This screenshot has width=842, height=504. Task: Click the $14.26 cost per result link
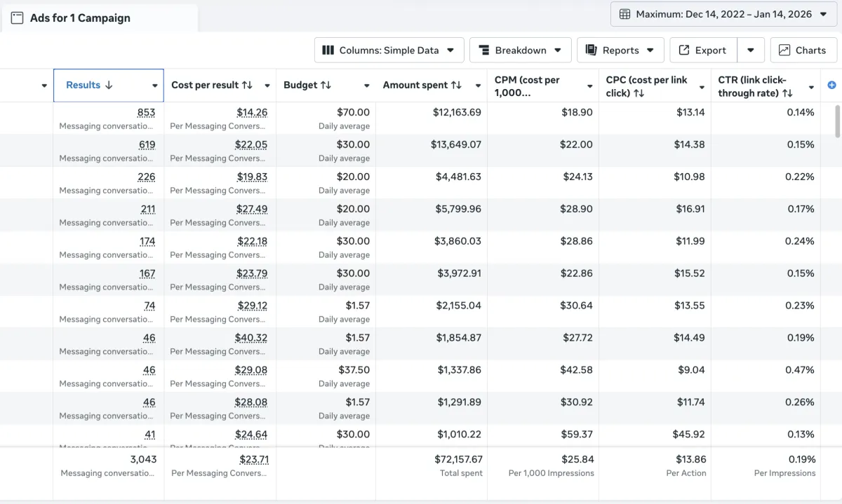pyautogui.click(x=251, y=112)
